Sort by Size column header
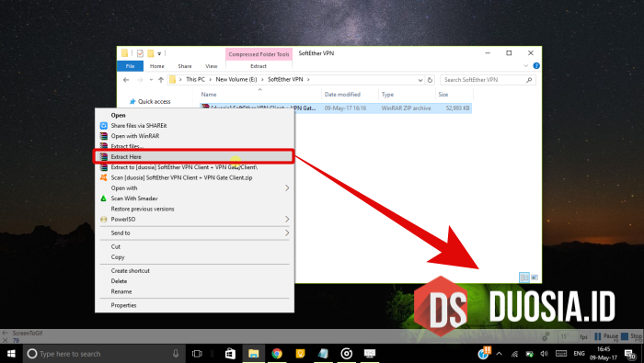 point(443,95)
